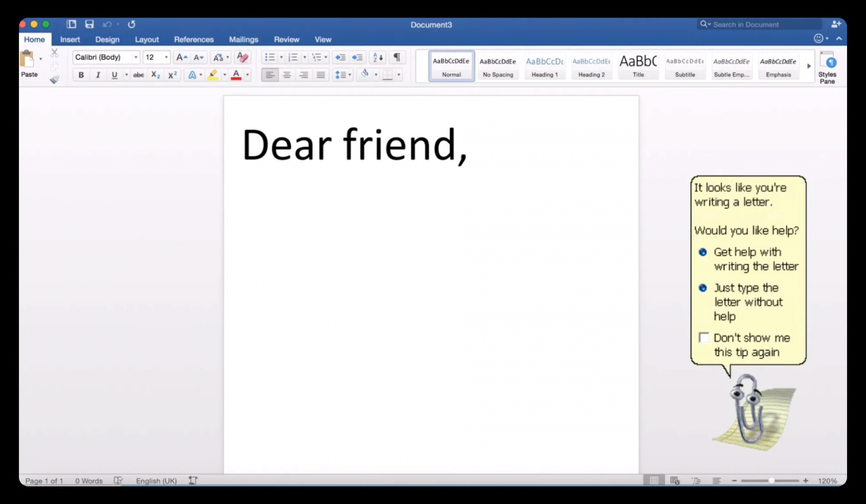Image resolution: width=866 pixels, height=504 pixels.
Task: Toggle underline formatting
Action: [x=114, y=75]
